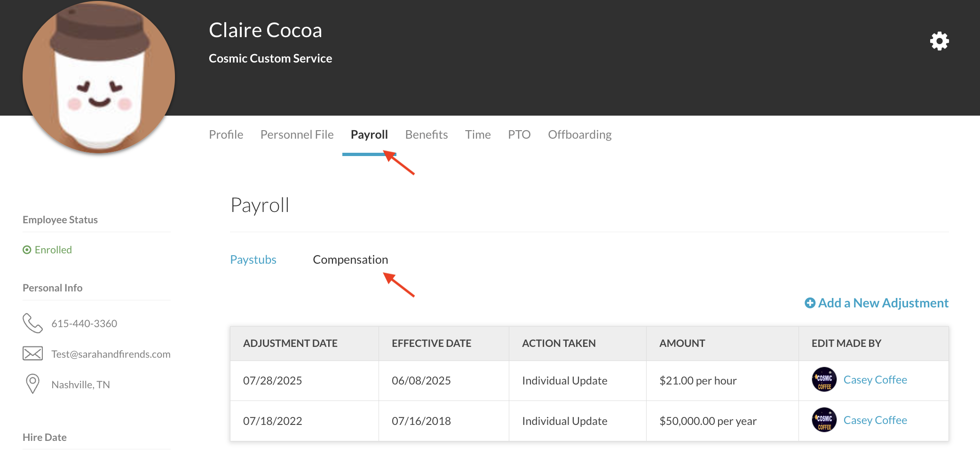Viewport: 980px width, 455px height.
Task: Click the email Test@sarahandfirends.com
Action: (111, 354)
